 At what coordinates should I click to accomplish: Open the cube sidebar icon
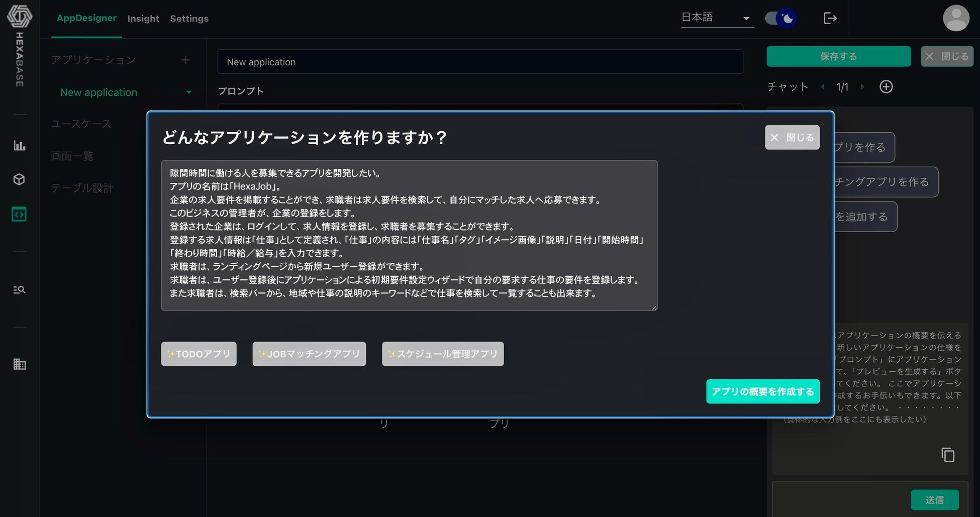click(19, 179)
